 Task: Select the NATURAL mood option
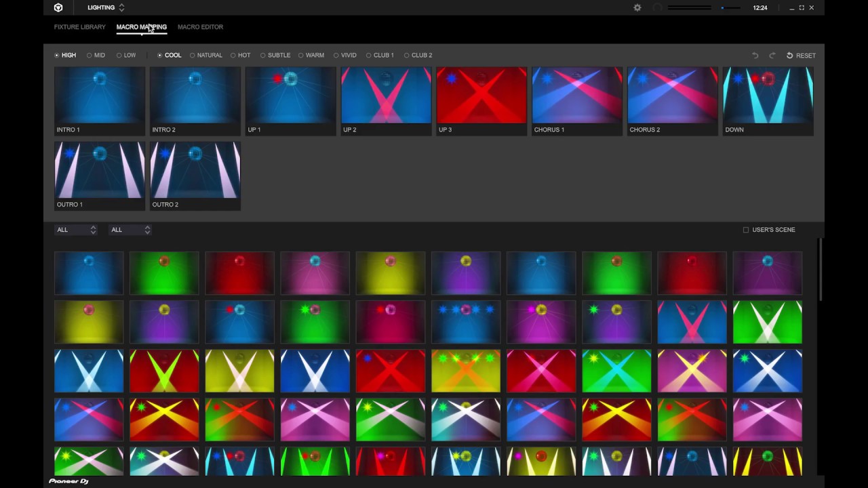coord(205,56)
